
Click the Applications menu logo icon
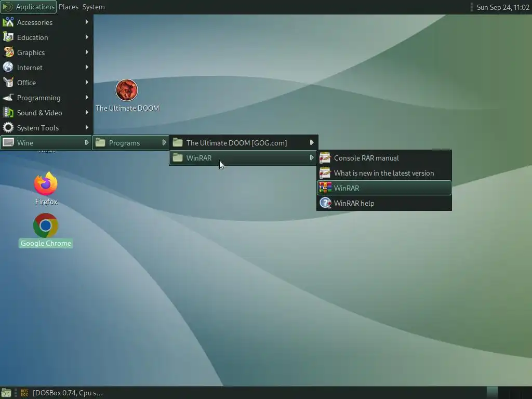(x=7, y=7)
